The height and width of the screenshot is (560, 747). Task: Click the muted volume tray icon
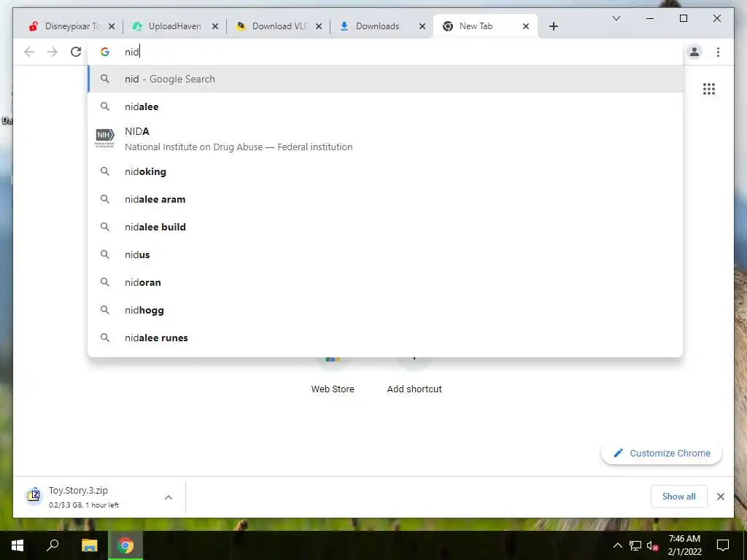(x=652, y=545)
